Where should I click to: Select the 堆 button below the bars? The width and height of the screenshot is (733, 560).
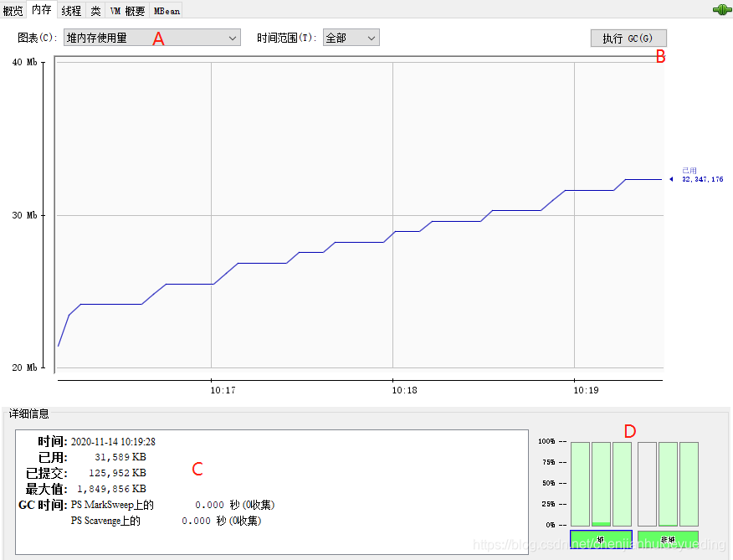pos(601,539)
